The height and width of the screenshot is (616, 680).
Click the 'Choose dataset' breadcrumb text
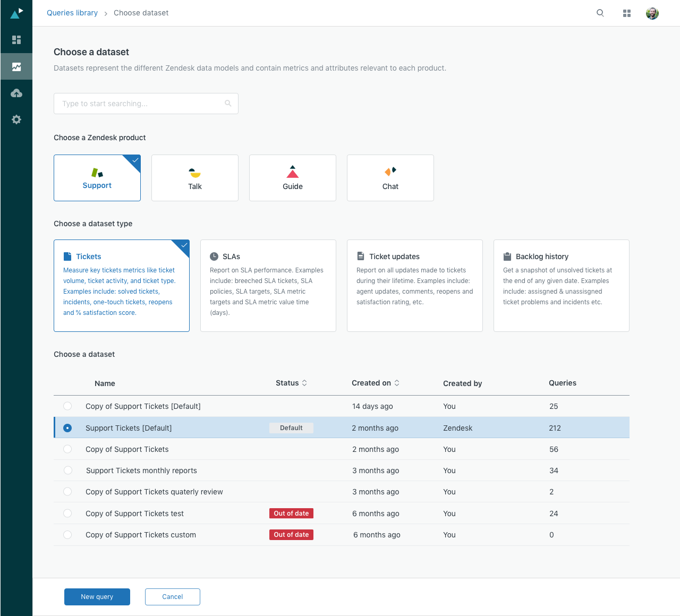tap(141, 13)
